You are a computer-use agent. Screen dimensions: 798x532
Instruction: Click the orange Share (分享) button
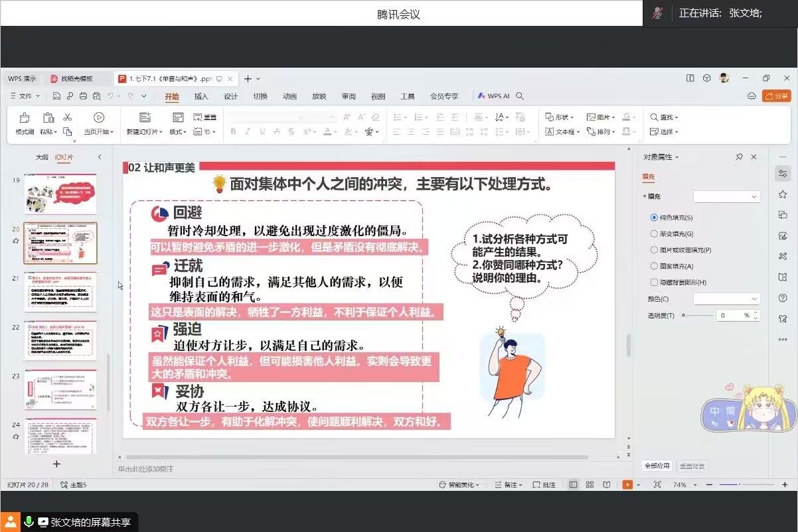coord(776,96)
